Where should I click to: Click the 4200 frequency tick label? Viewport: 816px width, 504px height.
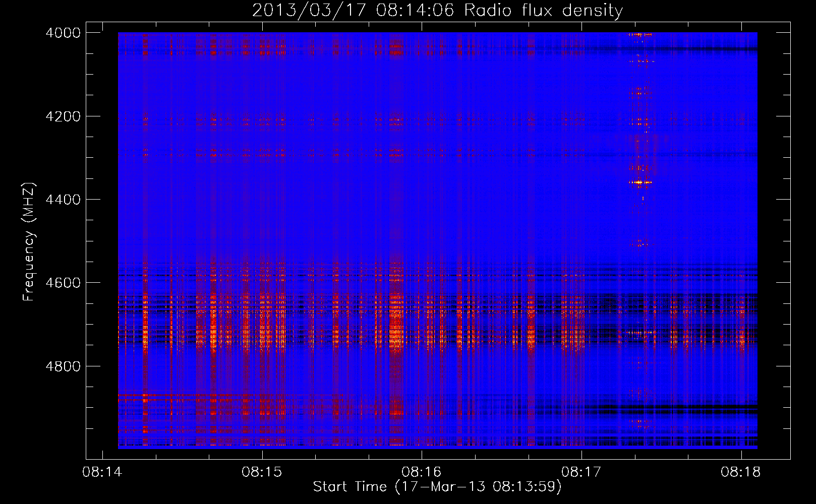point(63,116)
